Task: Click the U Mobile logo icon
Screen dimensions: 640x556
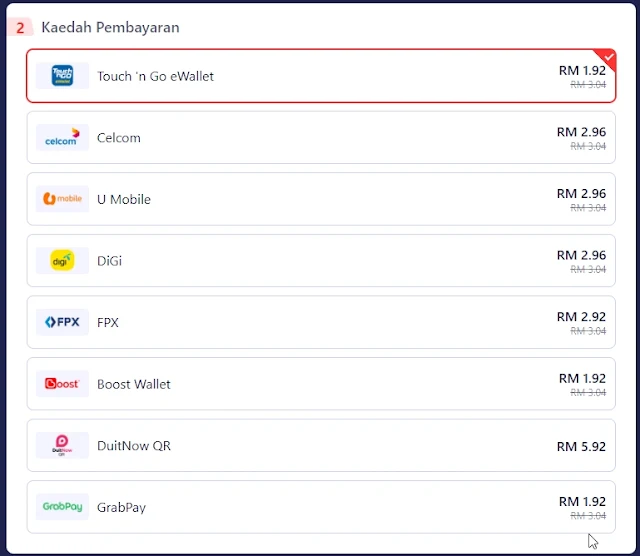Action: [x=62, y=199]
